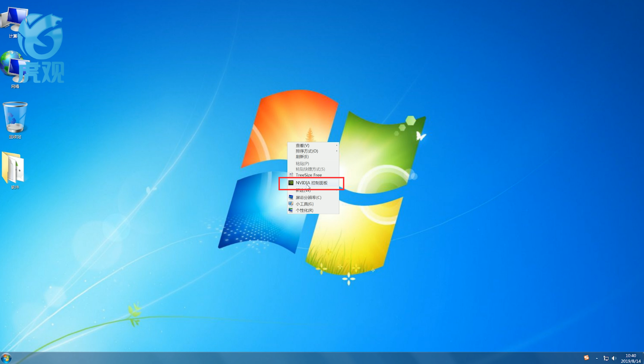The image size is (644, 364).
Task: Click the NVIDIA logo icon in menu
Action: pyautogui.click(x=291, y=183)
